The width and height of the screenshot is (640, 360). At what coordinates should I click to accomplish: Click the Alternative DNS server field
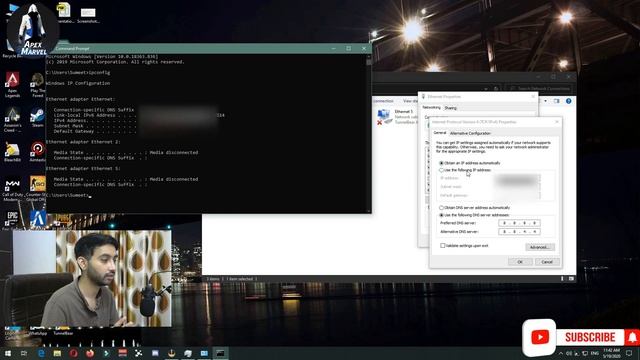pyautogui.click(x=519, y=231)
